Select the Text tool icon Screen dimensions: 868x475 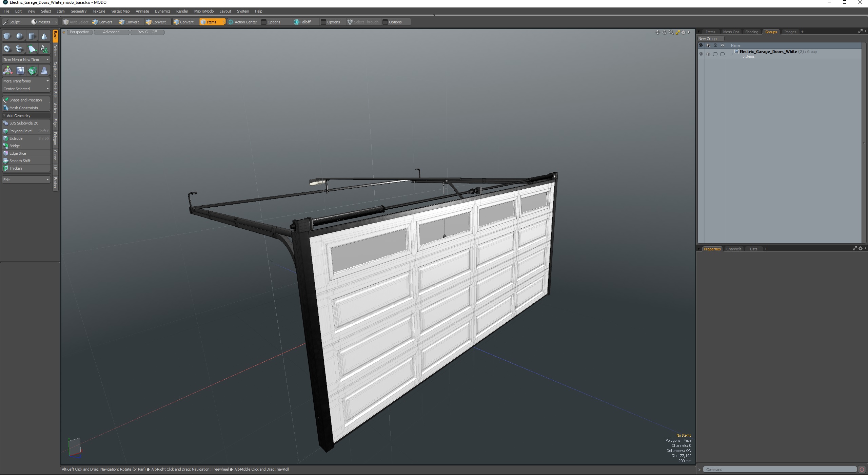[x=44, y=49]
